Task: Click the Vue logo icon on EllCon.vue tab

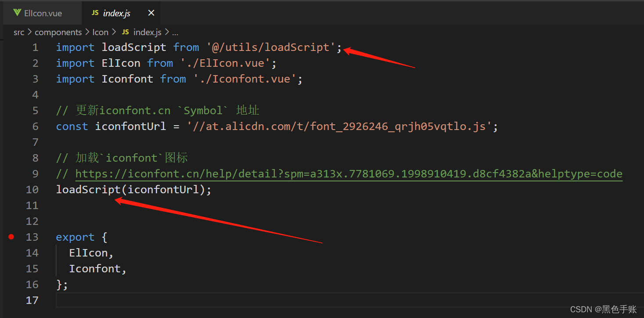Action: 17,13
